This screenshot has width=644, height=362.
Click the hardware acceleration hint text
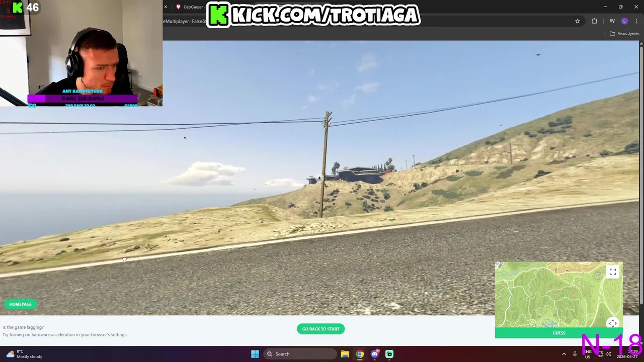click(x=65, y=335)
